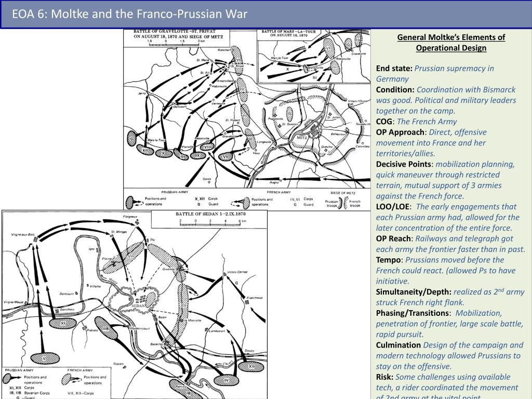Click the 'Jarny' town label
The image size is (532, 399).
point(142,94)
